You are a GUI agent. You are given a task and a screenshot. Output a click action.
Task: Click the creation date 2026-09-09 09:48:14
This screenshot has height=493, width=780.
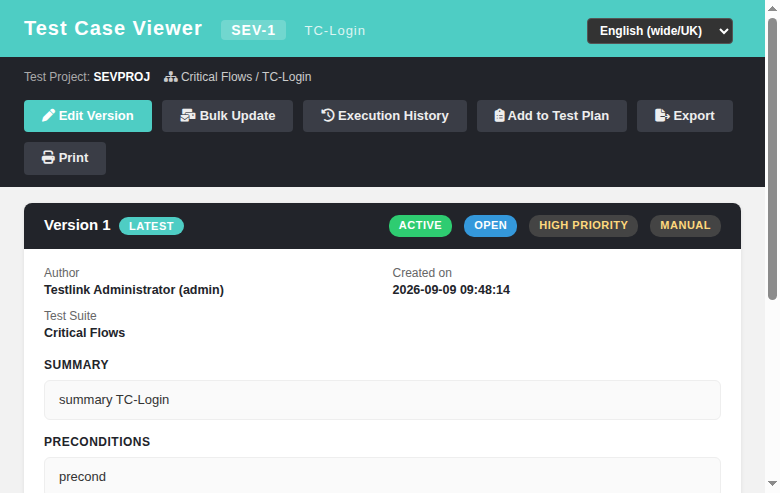451,290
